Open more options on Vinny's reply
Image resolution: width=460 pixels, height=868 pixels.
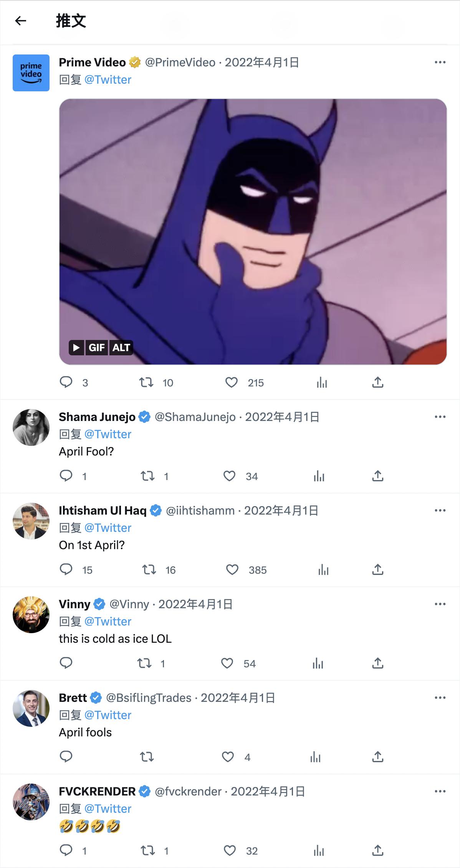(440, 604)
